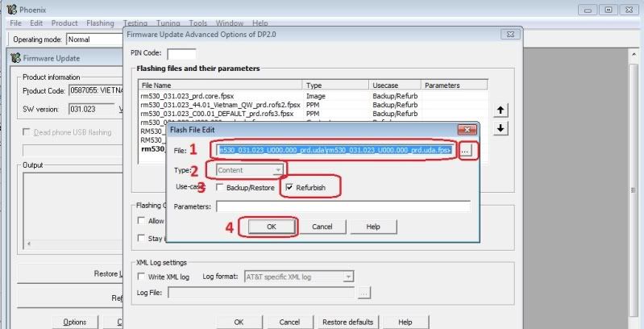Click the SW version field 031.023
The image size is (644, 329).
click(92, 109)
